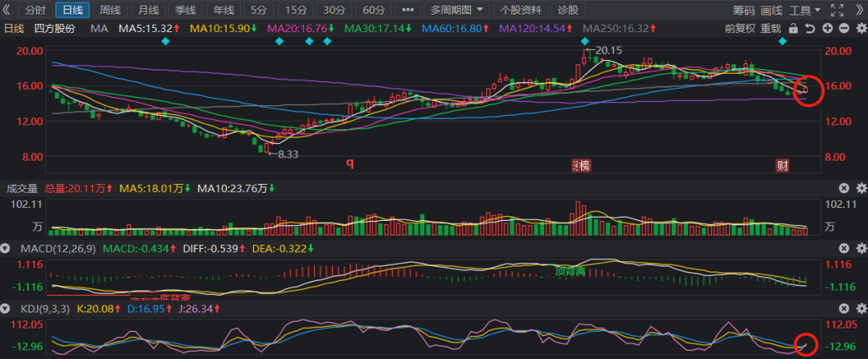Image resolution: width=868 pixels, height=359 pixels.
Task: Expand right panel with double-chevron icon
Action: click(x=858, y=10)
